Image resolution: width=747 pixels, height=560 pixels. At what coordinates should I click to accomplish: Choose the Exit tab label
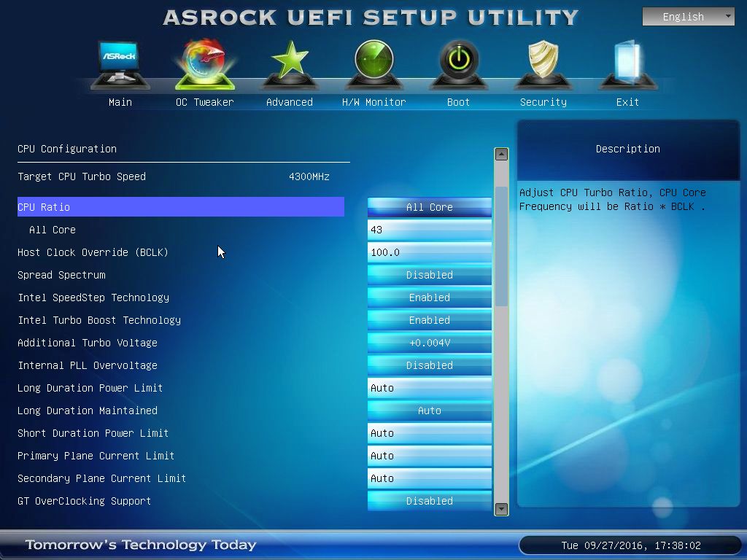[627, 102]
